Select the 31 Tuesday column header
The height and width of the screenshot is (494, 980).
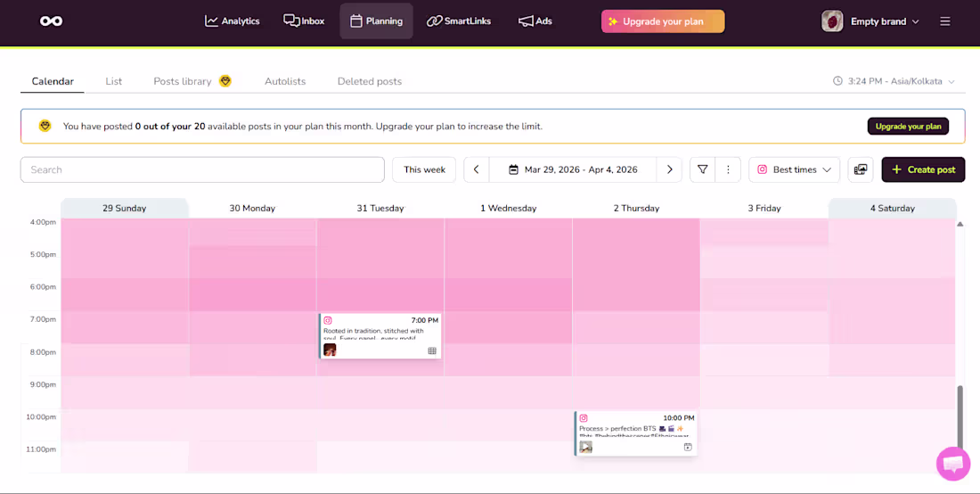(x=380, y=209)
